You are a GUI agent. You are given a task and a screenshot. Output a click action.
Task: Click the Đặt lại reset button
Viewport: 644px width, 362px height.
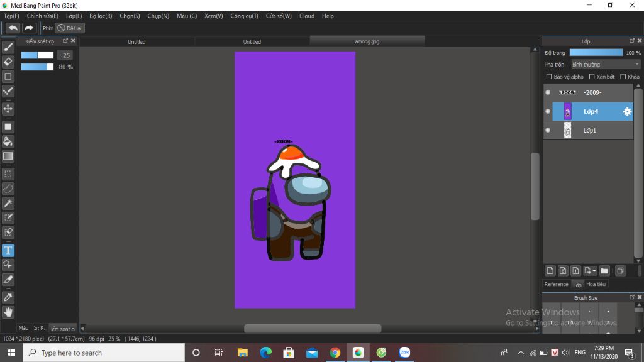coord(69,28)
